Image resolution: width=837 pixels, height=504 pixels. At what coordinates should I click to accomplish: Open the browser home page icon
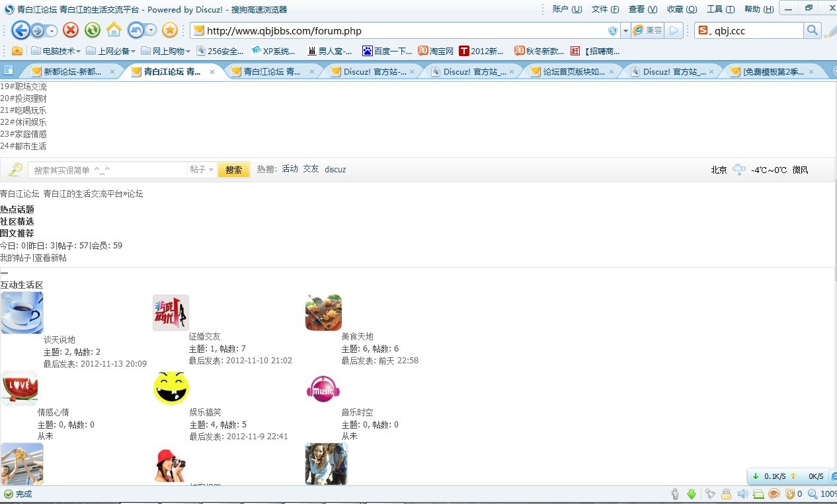114,30
